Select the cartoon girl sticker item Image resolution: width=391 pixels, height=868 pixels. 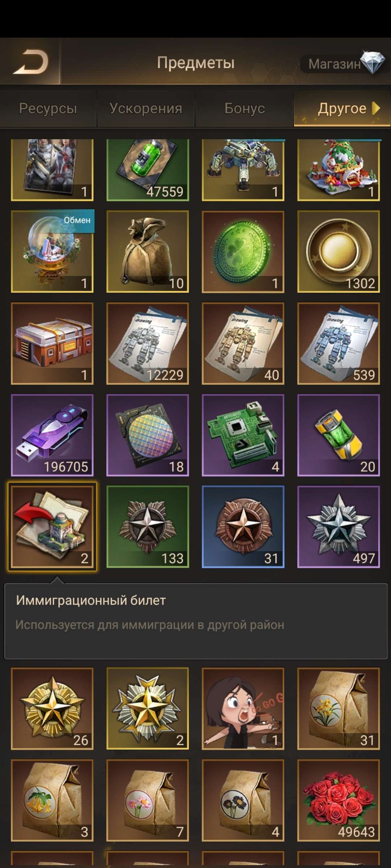point(243,709)
